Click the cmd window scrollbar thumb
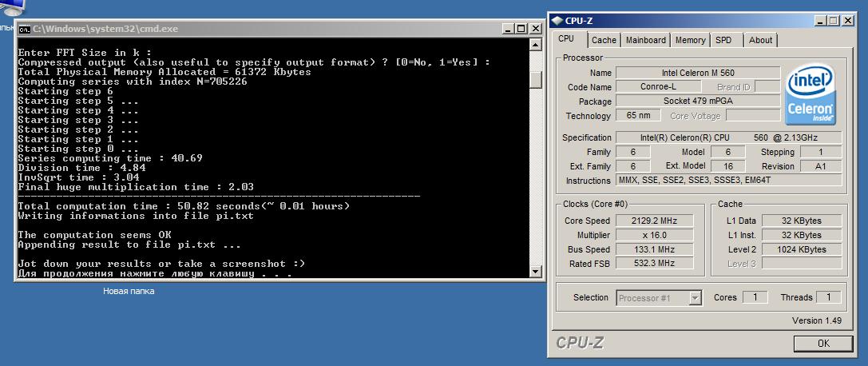868x366 pixels. [535, 78]
